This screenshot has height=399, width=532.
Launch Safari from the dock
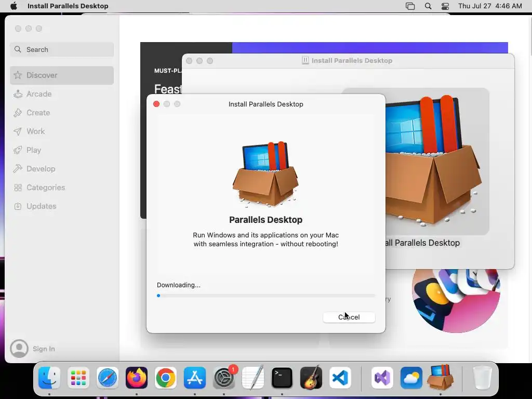(108, 378)
